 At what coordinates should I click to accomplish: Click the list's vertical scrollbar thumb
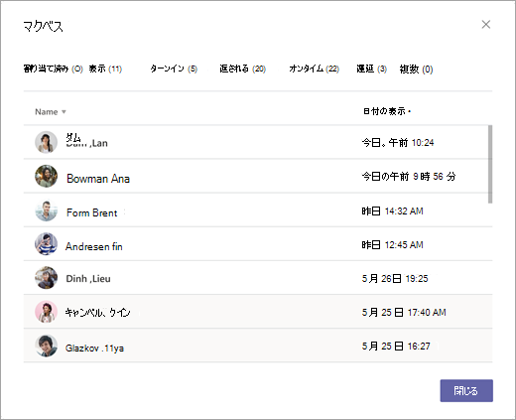tap(490, 164)
